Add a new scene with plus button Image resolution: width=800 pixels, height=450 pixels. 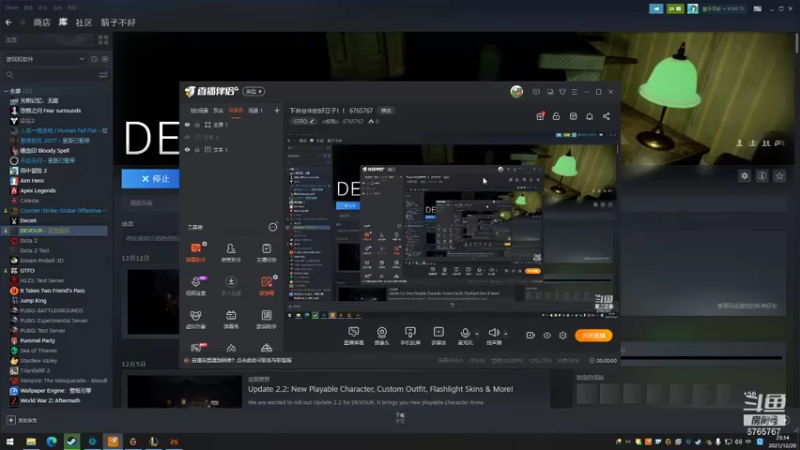277,110
